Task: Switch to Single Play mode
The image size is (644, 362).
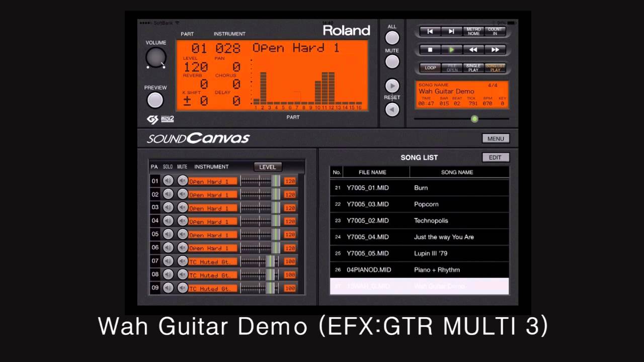Action: 473,67
